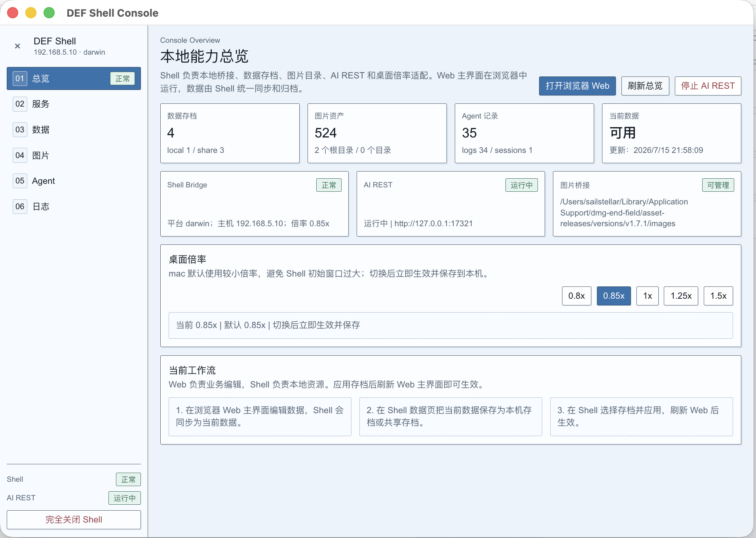Viewport: 756px width, 538px height.
Task: Click the green macOS fullscreen button
Action: pyautogui.click(x=49, y=13)
